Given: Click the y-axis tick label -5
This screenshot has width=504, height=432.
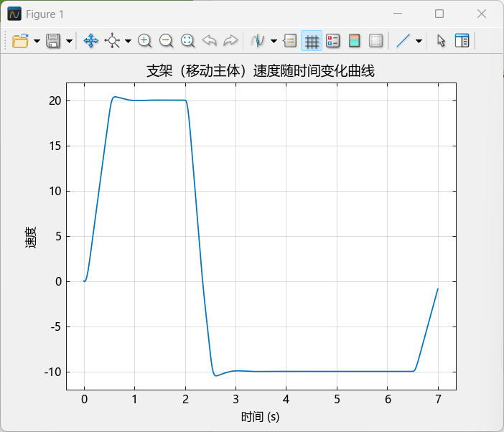Looking at the screenshot, I should click(x=56, y=327).
